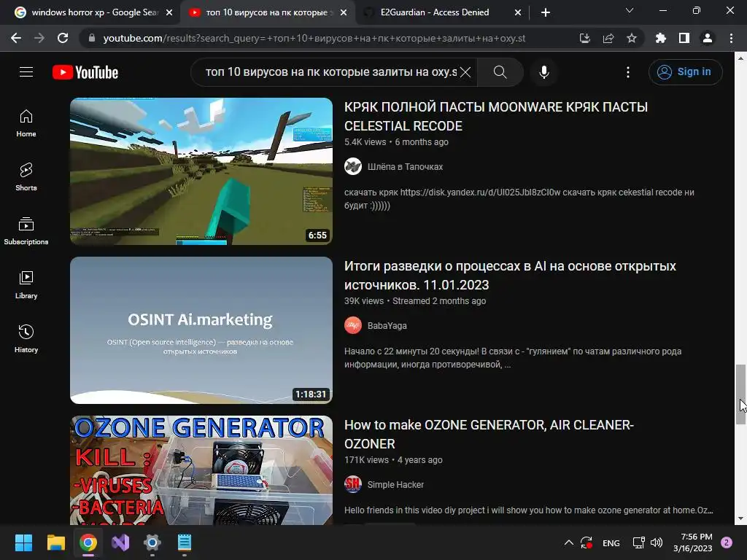Click the Sign in button
Viewport: 747px width, 560px height.
[x=685, y=72]
